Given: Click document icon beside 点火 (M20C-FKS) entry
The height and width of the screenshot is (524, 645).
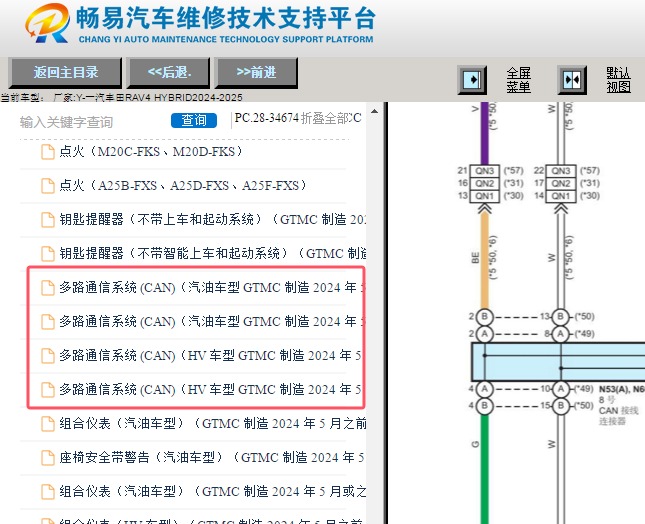Looking at the screenshot, I should (x=48, y=152).
